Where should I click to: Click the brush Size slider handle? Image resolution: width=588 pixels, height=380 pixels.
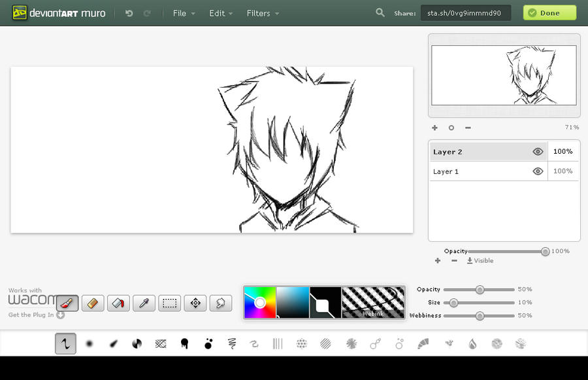(453, 303)
